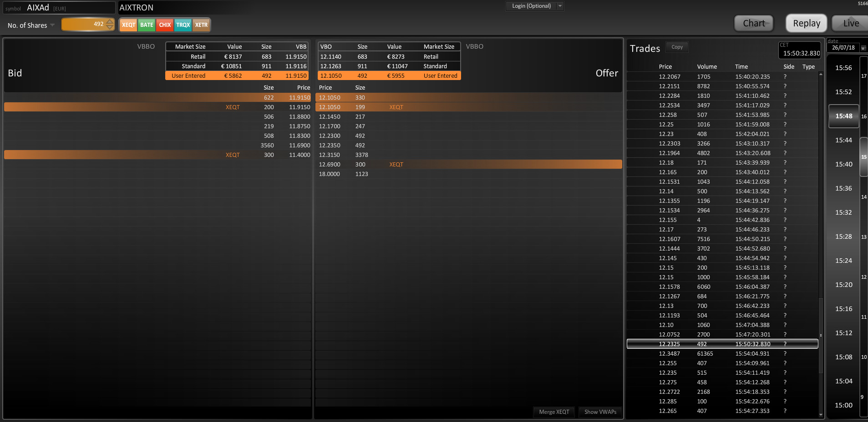Click the Trades list scrollbar thumb
Screen dimensions: 868x422
[821, 336]
